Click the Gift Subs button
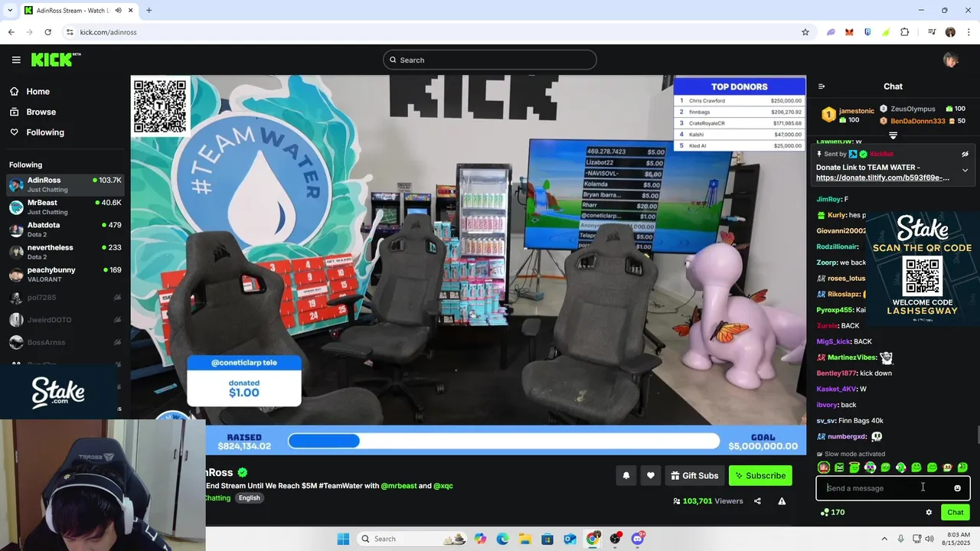The image size is (980, 551). tap(694, 476)
